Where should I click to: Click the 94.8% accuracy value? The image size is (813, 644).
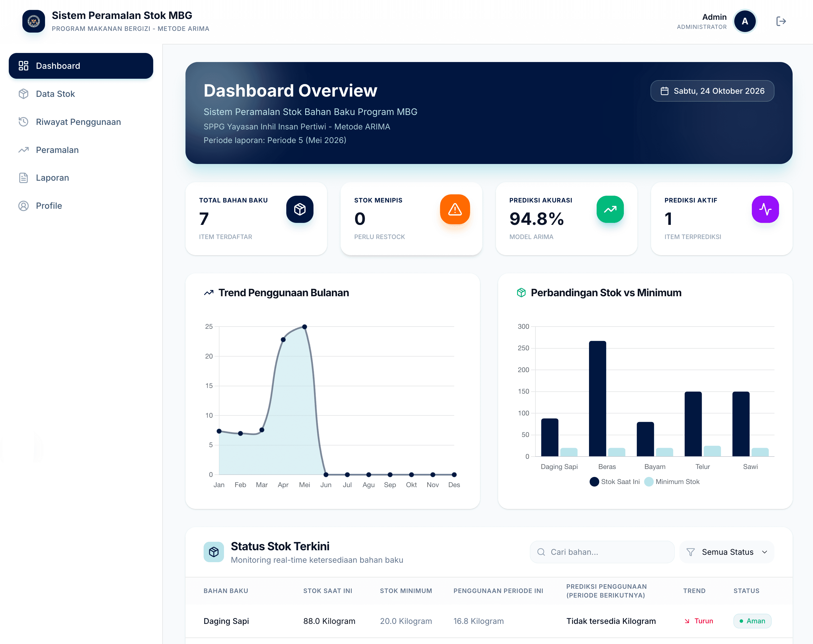coord(536,219)
